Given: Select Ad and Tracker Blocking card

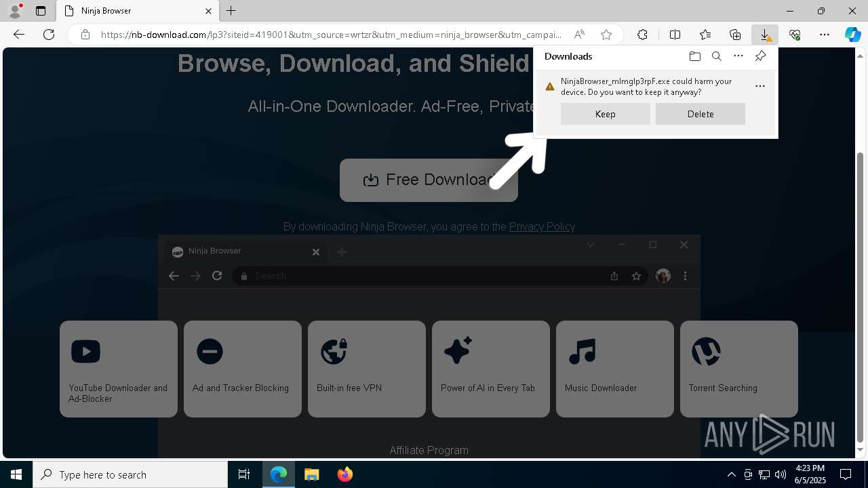Looking at the screenshot, I should [243, 369].
